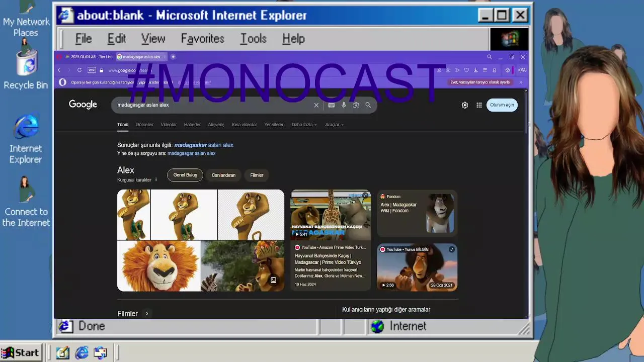Open the View menu in Internet Explorer
This screenshot has height=362, width=644.
click(153, 39)
